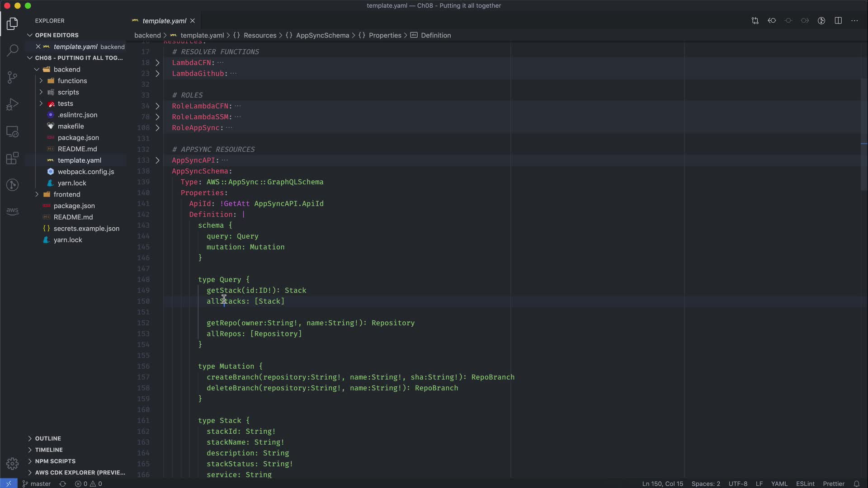This screenshot has height=488, width=868.
Task: Open the Search view in activity bar
Action: click(13, 50)
